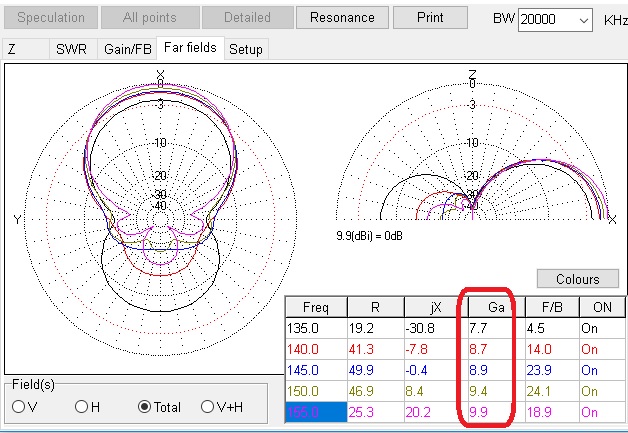628x433 pixels.
Task: Click the F/B value 23.9
Action: (552, 370)
